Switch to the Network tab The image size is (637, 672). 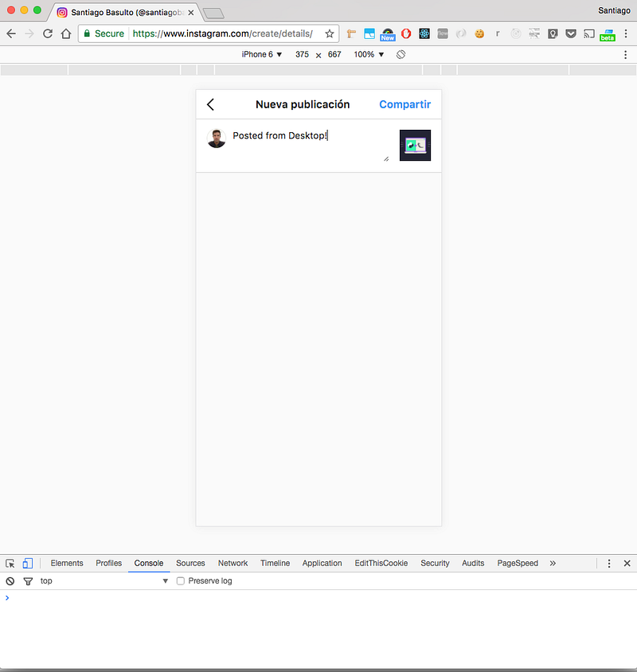[233, 563]
